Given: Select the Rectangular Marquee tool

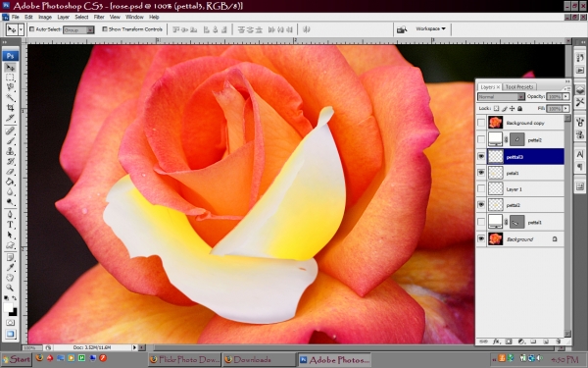Looking at the screenshot, I should point(10,78).
